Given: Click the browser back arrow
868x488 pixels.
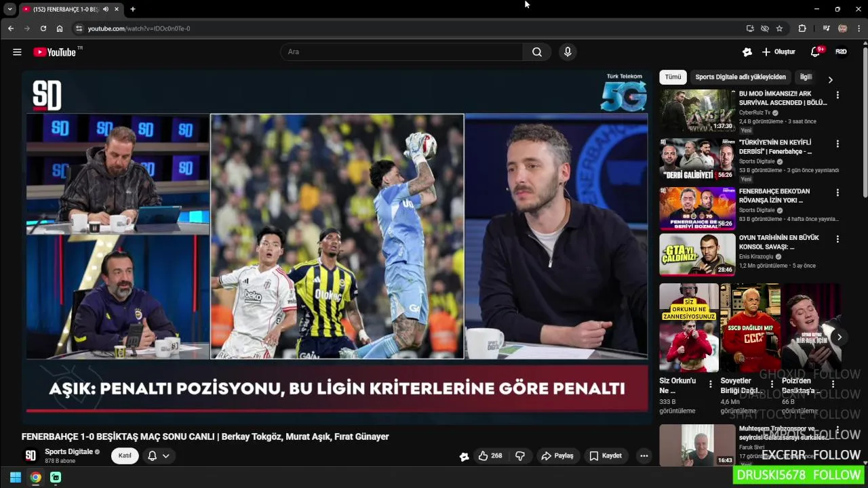Looking at the screenshot, I should tap(10, 28).
